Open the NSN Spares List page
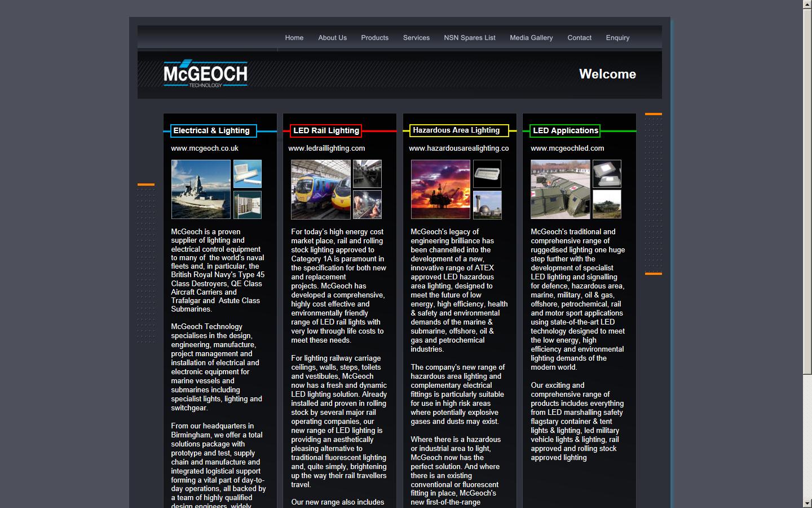 pos(469,38)
